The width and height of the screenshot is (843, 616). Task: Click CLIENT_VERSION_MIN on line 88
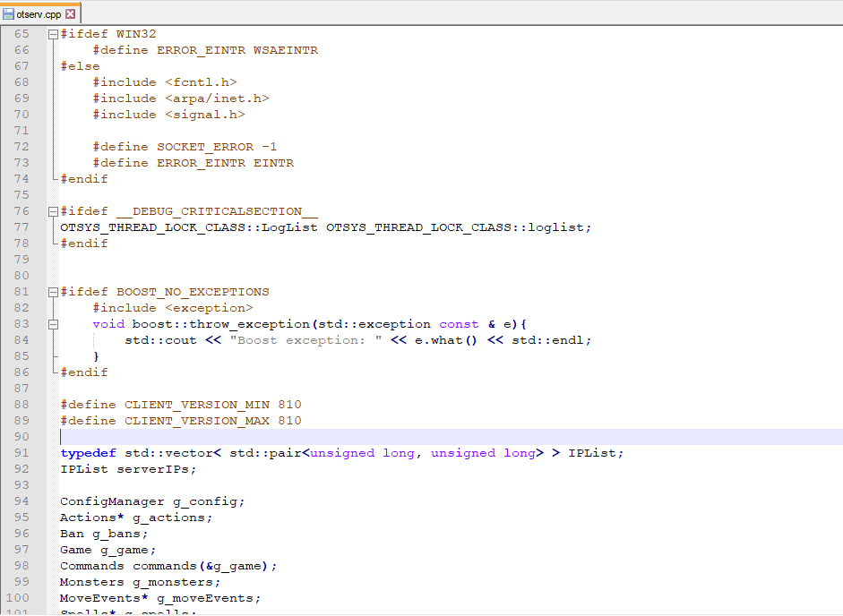click(x=197, y=405)
